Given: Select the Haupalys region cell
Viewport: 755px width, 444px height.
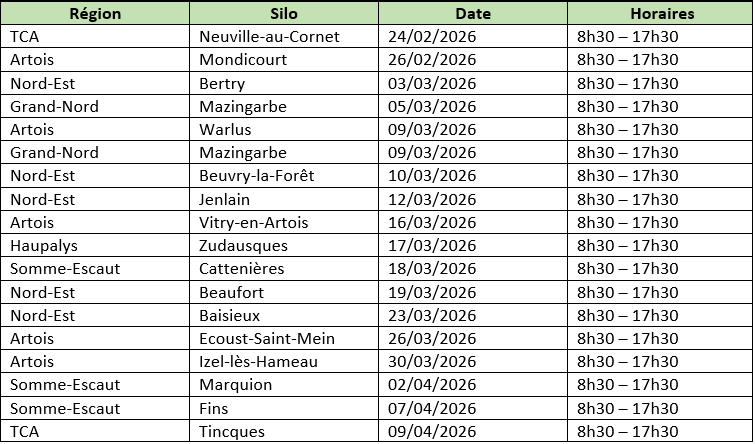Looking at the screenshot, I should pyautogui.click(x=42, y=246).
